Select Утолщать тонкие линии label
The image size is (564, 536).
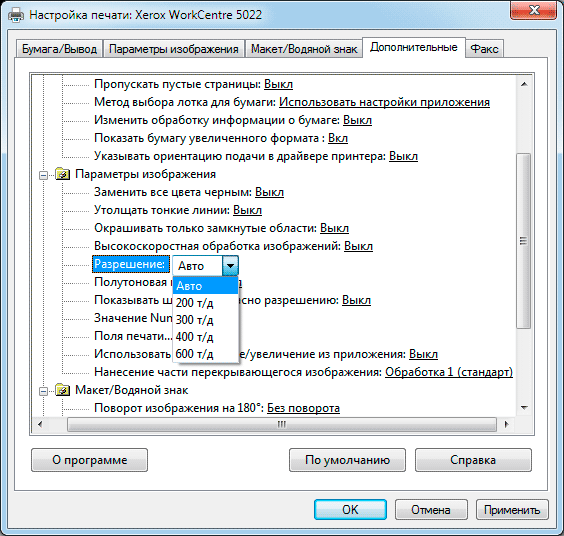click(162, 210)
